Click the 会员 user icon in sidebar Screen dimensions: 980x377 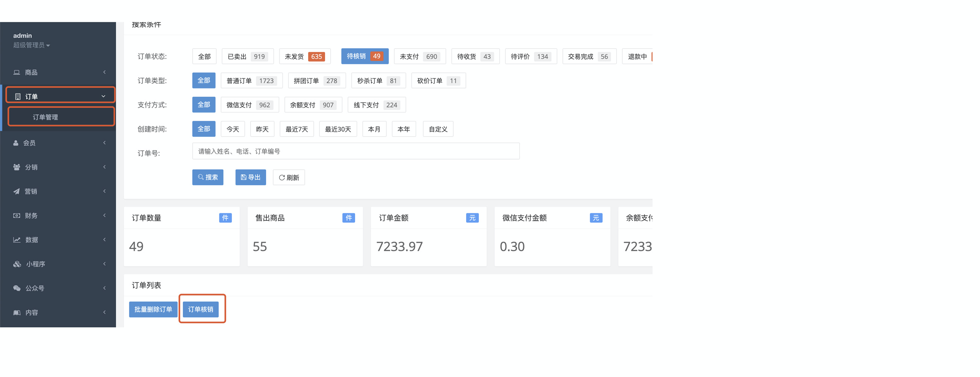point(15,143)
